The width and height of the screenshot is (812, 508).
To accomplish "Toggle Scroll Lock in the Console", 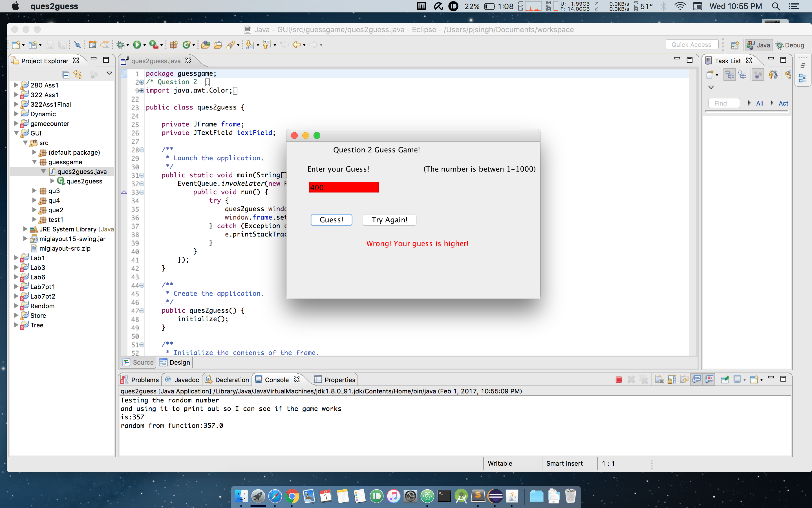I will [x=672, y=380].
